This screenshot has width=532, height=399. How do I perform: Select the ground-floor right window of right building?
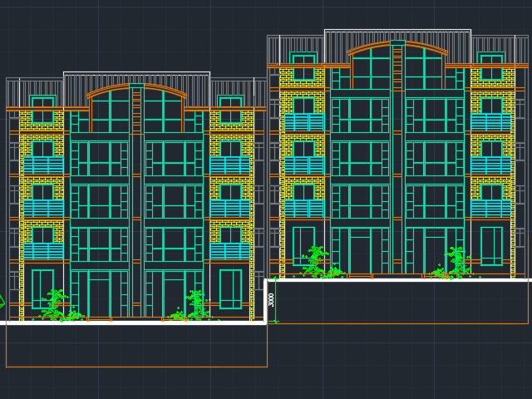coord(491,245)
